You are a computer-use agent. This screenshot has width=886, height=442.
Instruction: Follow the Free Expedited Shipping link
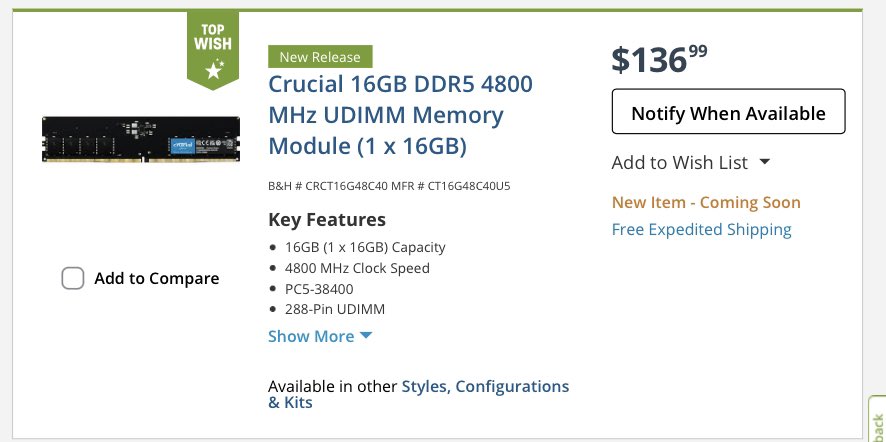point(701,230)
